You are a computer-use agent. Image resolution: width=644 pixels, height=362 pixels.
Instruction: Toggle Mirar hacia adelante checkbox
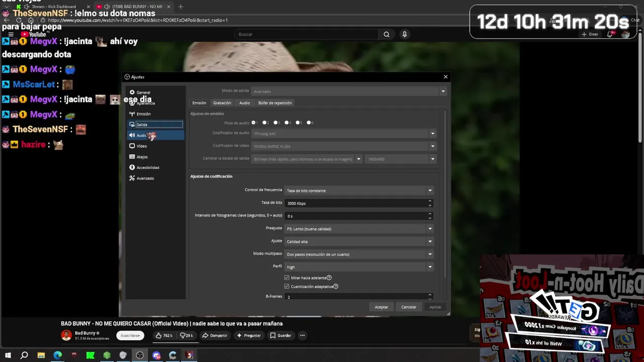[287, 278]
